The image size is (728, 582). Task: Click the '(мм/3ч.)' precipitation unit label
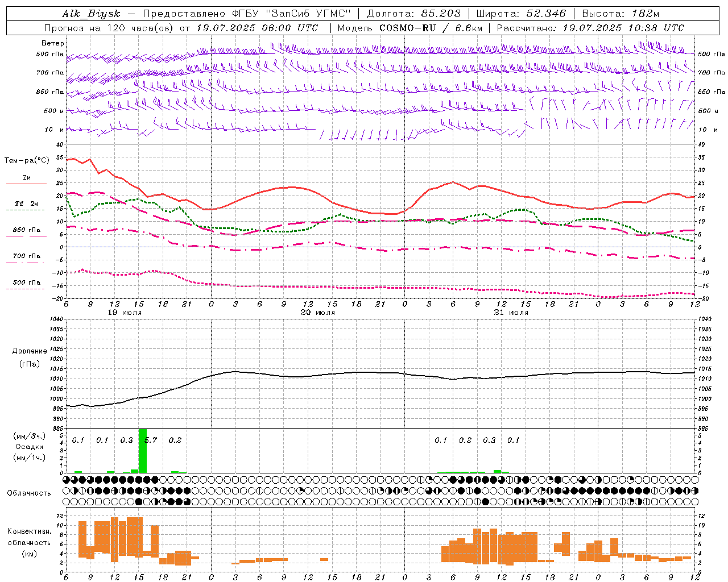30,436
